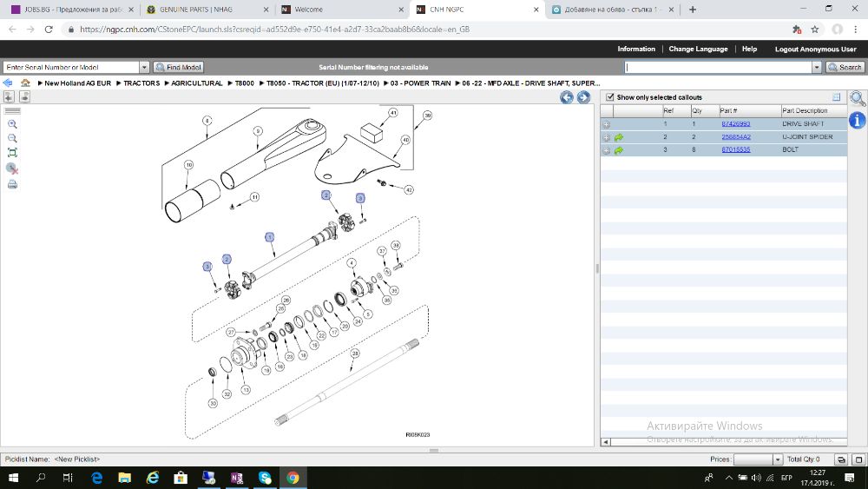Viewport: 868px width, 489px height.
Task: Click Find Model button
Action: (179, 67)
